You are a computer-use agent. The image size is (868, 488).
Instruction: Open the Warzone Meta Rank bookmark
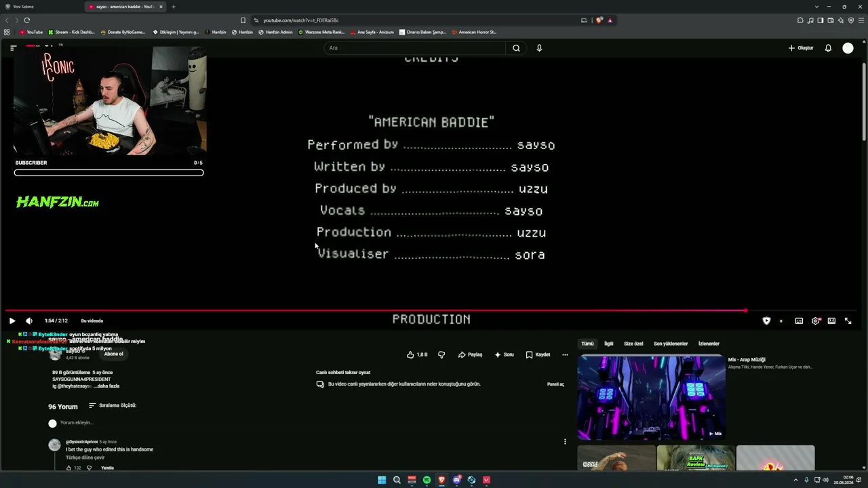pyautogui.click(x=321, y=32)
